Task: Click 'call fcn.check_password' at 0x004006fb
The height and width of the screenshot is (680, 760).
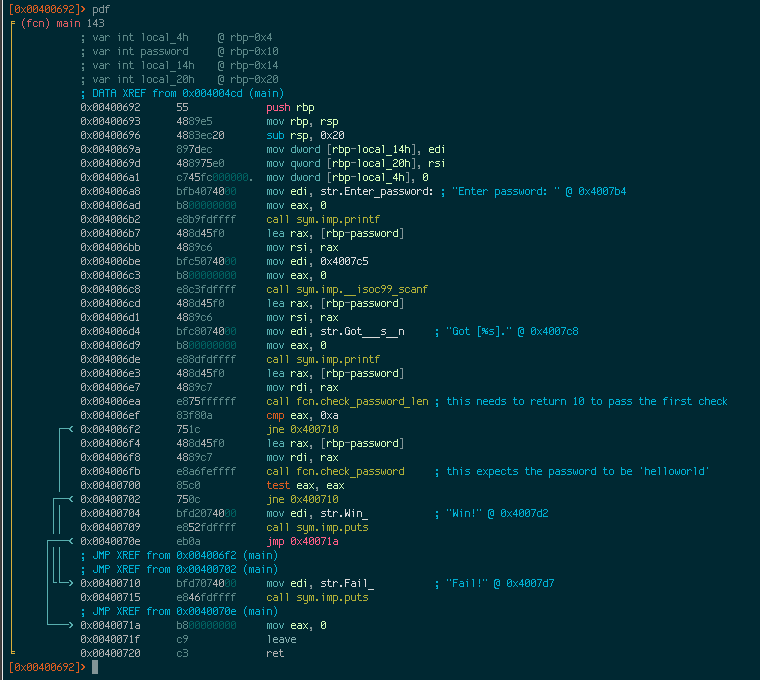Action: click(x=335, y=472)
